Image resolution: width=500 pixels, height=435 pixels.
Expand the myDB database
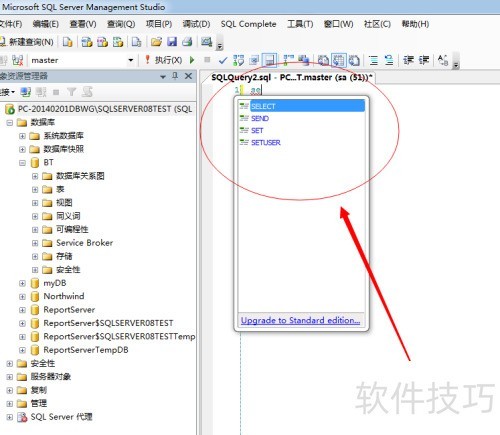(22, 283)
